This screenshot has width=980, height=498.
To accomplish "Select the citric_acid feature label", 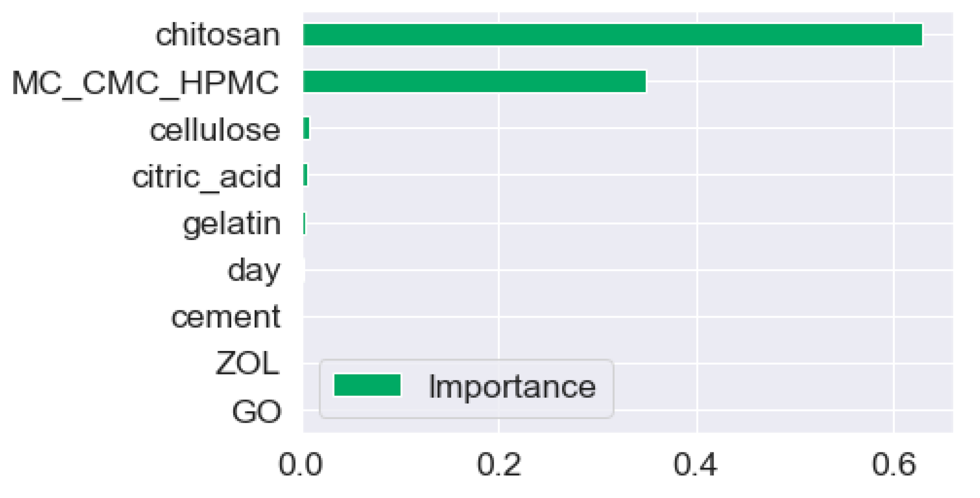I will point(206,177).
